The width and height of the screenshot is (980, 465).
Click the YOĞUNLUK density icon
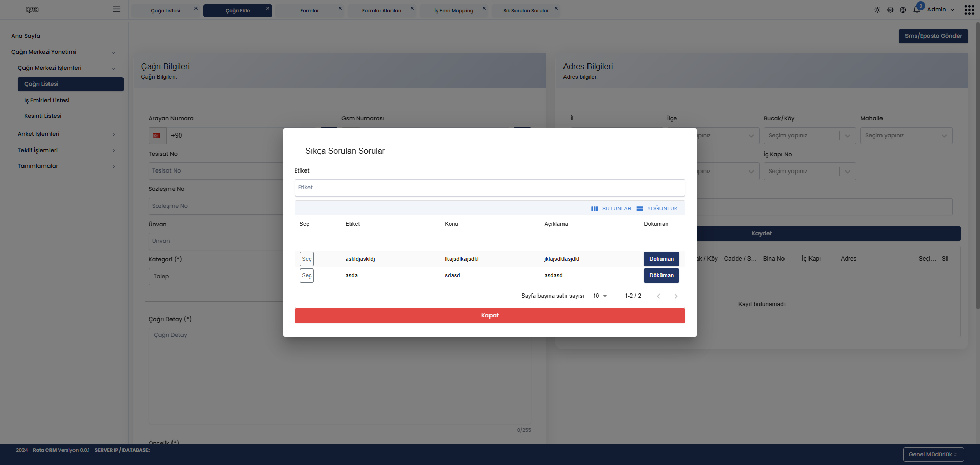point(640,209)
